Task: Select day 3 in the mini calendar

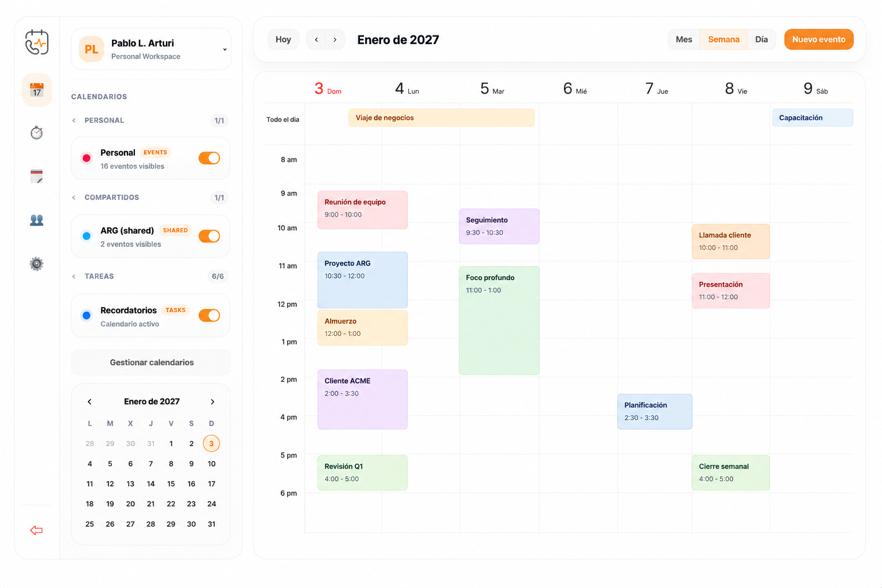Action: coord(211,443)
